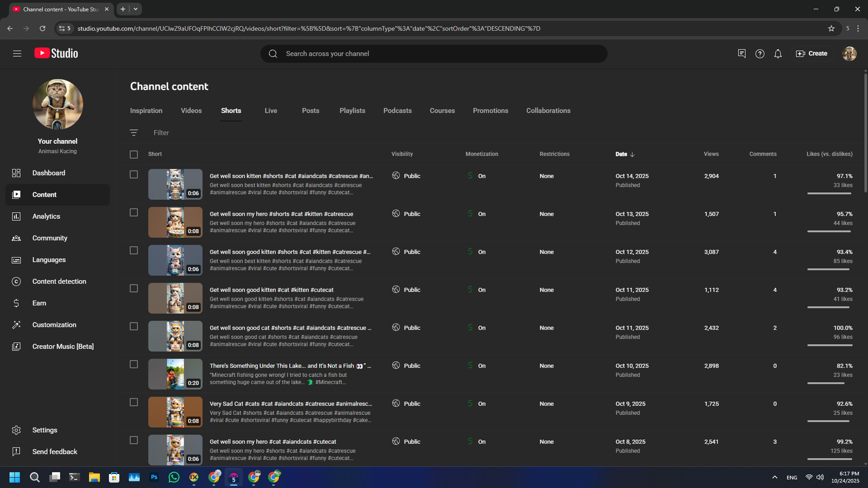This screenshot has width=868, height=488.
Task: Switch to the Playlists tab
Action: pos(352,111)
